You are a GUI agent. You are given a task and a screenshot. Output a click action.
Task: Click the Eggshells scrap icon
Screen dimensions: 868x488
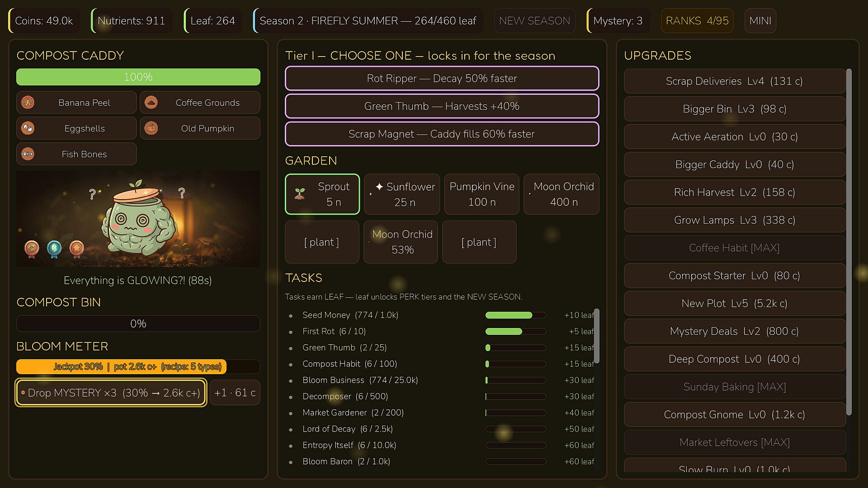click(x=28, y=128)
